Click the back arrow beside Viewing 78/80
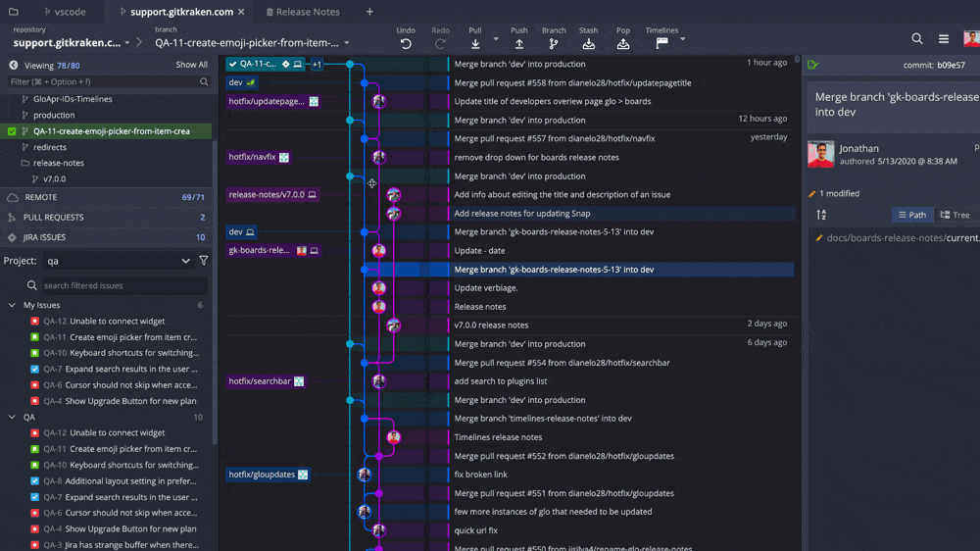 tap(13, 65)
